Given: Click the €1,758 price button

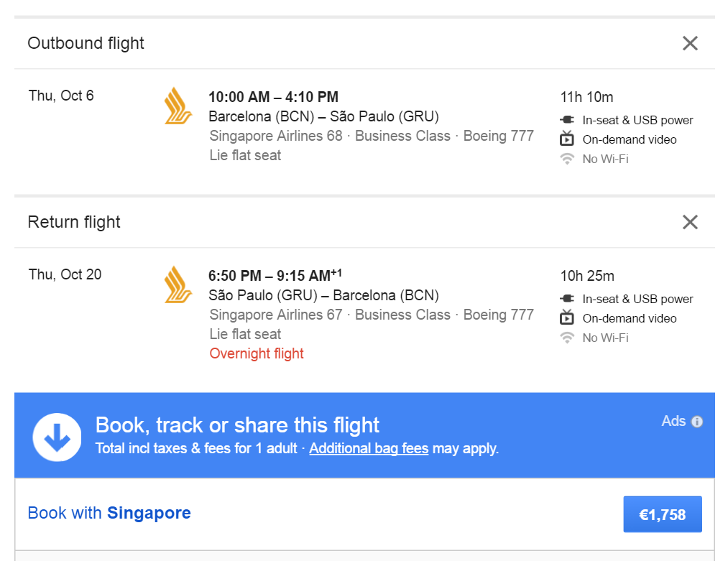Looking at the screenshot, I should coord(663,514).
